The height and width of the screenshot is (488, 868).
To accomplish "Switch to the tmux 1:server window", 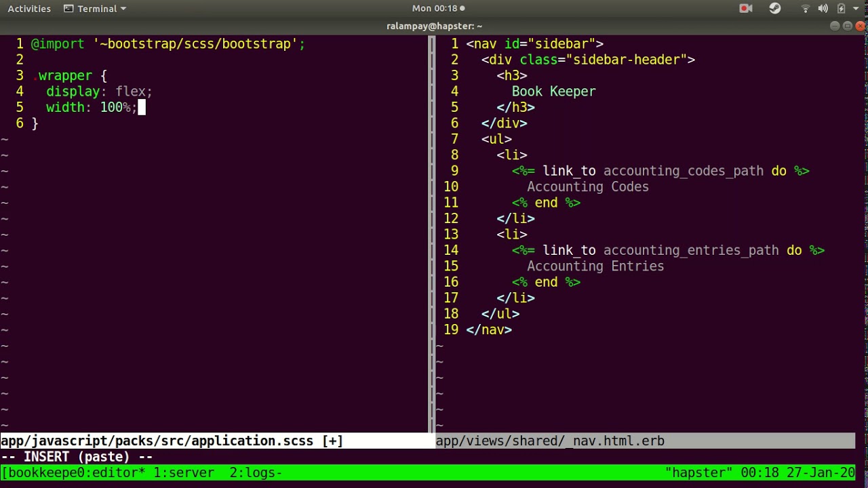I will tap(184, 472).
